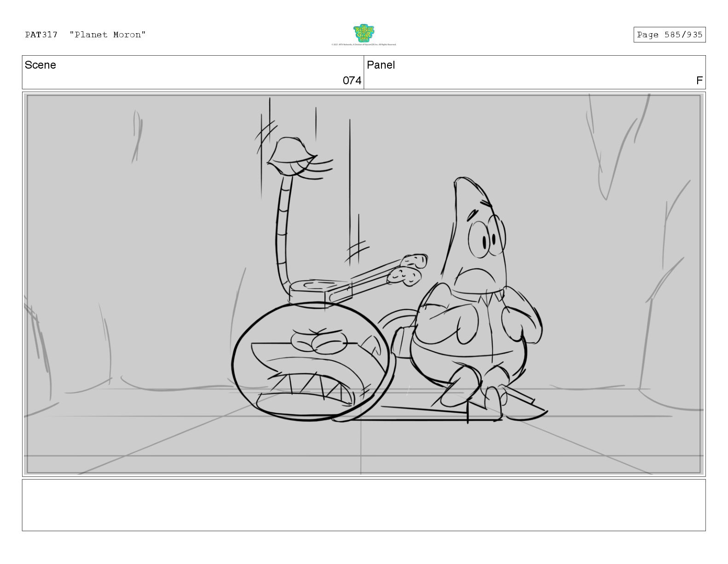Viewport: 728px width, 564px height.
Task: Click the copyright line under the logo
Action: [364, 45]
